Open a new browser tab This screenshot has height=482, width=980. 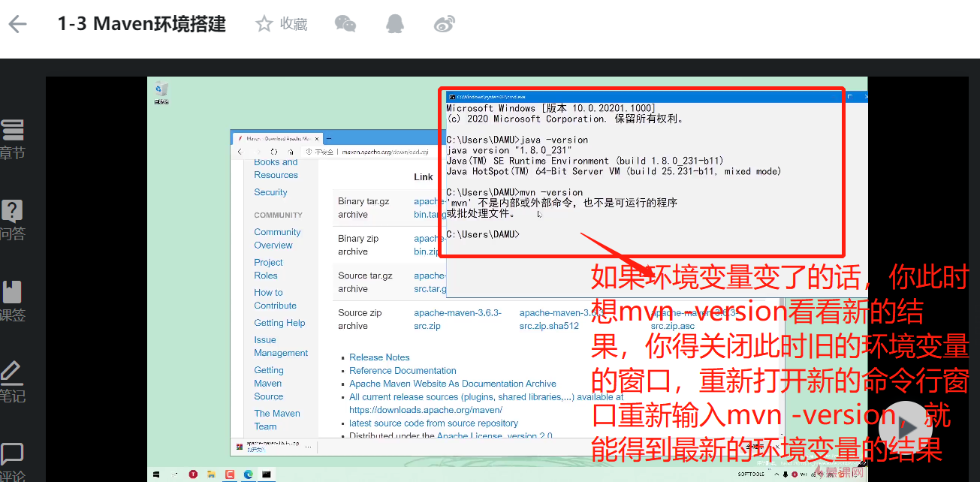[330, 139]
